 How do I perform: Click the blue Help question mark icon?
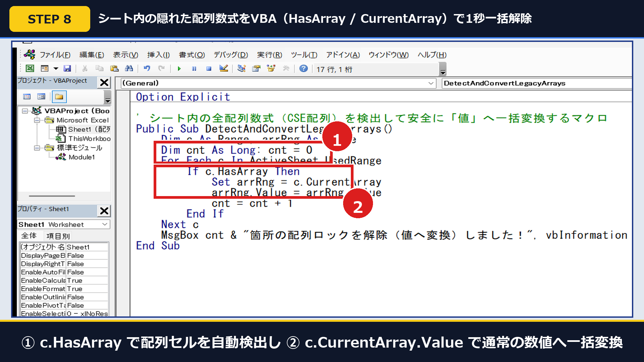click(x=304, y=68)
